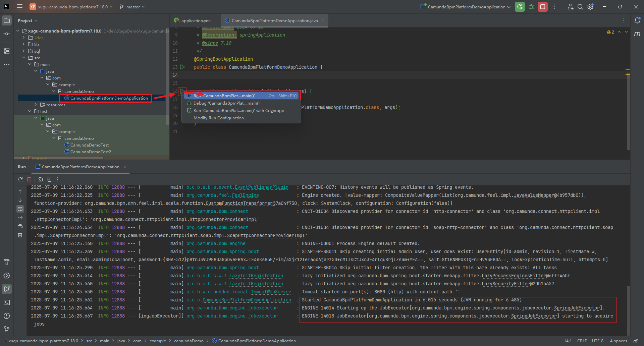Open the Search Everywhere magnifier icon
The width and height of the screenshot is (644, 346).
pyautogui.click(x=580, y=7)
